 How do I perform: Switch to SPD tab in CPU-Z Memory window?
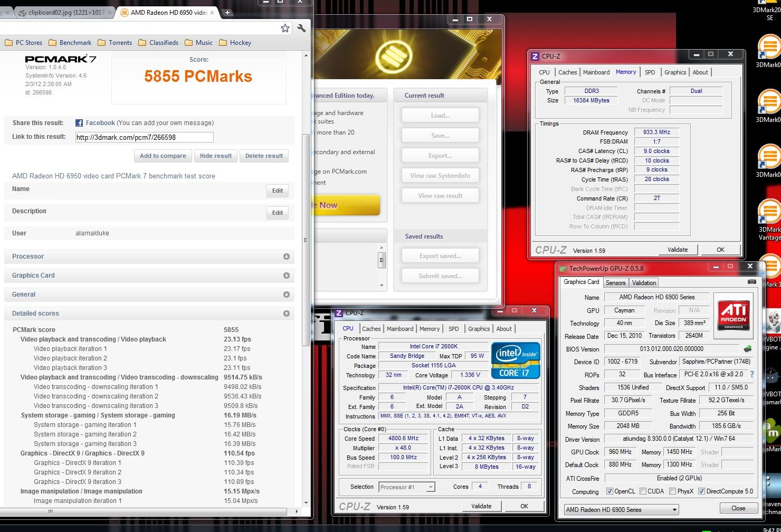pyautogui.click(x=650, y=72)
